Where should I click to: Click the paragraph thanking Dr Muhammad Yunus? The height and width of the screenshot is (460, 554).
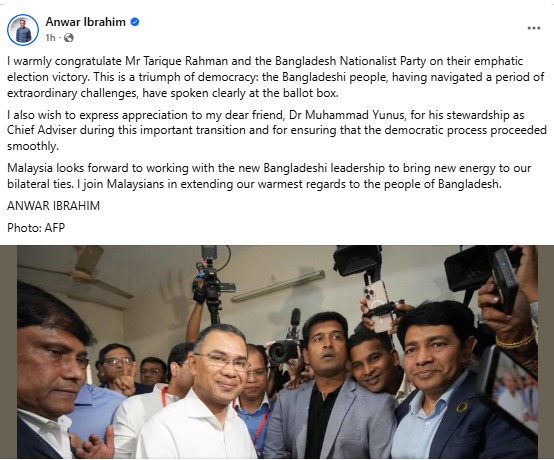(277, 130)
